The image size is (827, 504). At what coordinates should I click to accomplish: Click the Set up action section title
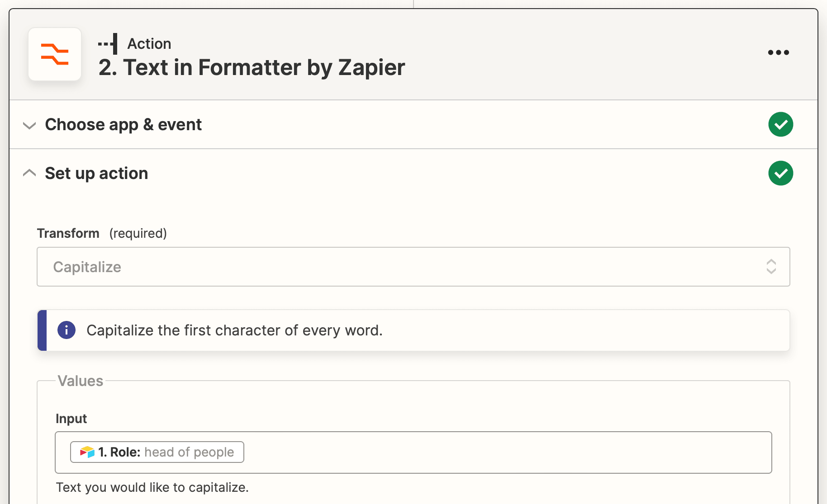click(x=96, y=174)
